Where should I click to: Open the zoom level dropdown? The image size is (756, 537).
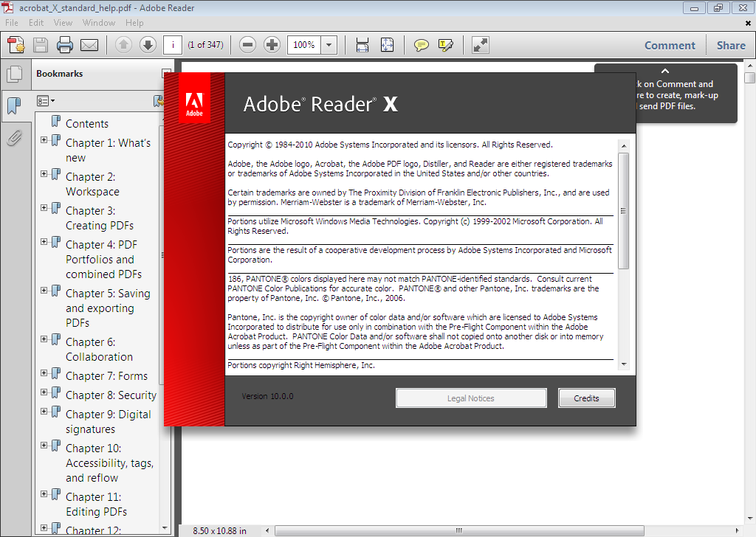point(329,45)
